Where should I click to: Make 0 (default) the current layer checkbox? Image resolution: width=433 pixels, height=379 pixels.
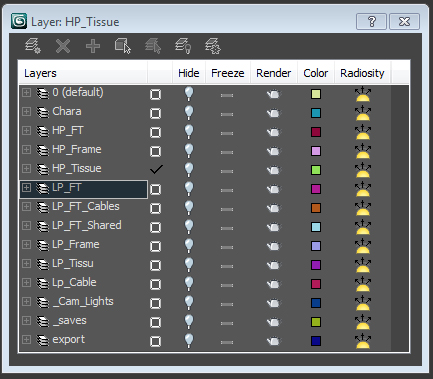(155, 94)
